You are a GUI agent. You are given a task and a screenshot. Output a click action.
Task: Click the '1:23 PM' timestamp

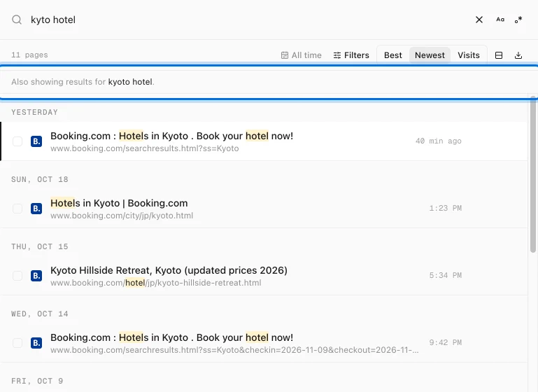[x=446, y=209]
